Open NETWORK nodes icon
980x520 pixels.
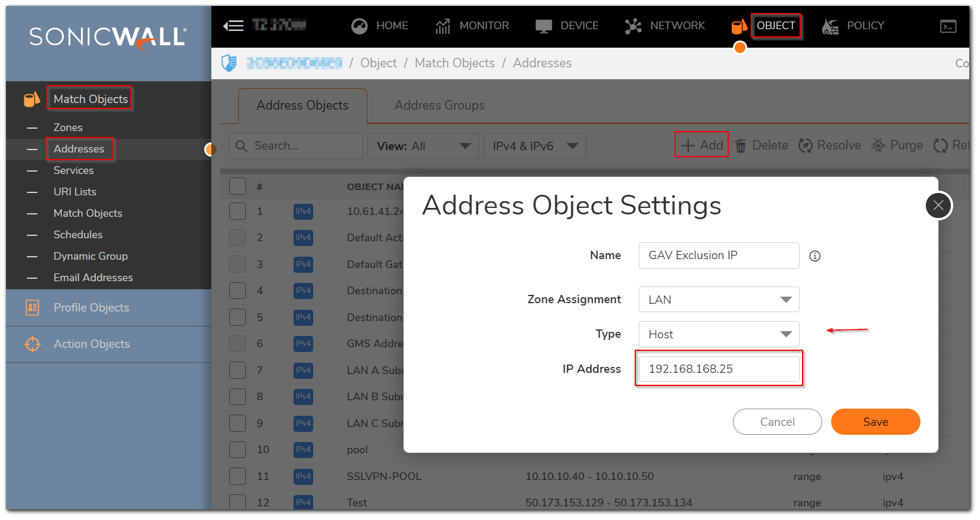click(x=633, y=26)
